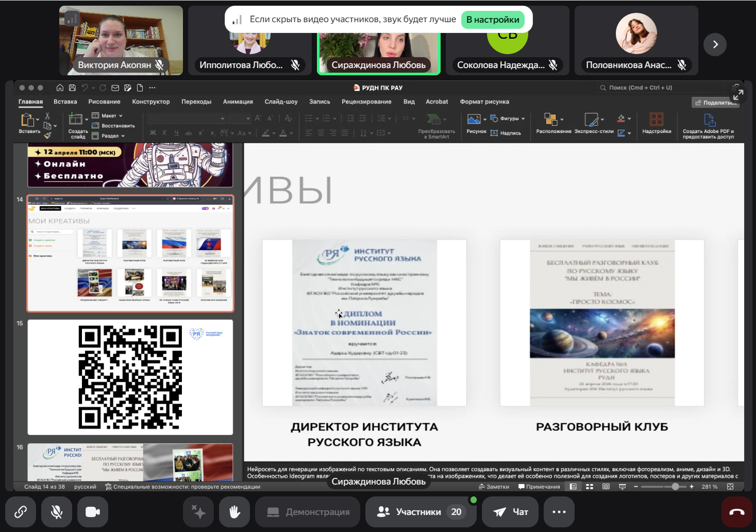Open the Переходы ribbon tab
Image resolution: width=756 pixels, height=532 pixels.
pos(196,102)
